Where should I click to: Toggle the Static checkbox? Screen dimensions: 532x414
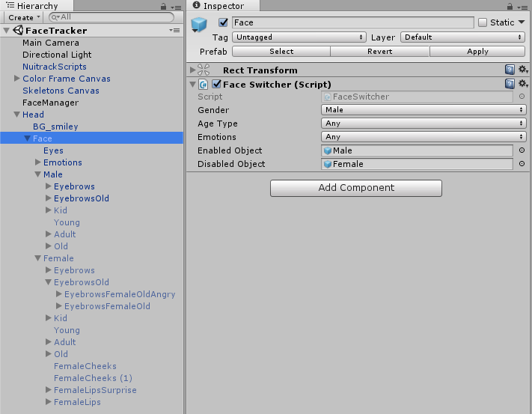click(483, 22)
